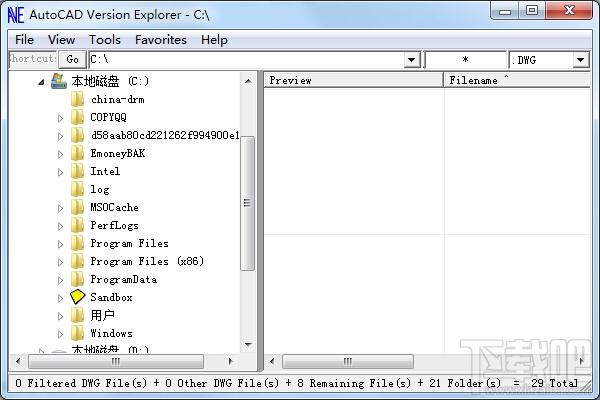Click the ProgramData folder icon

click(77, 279)
